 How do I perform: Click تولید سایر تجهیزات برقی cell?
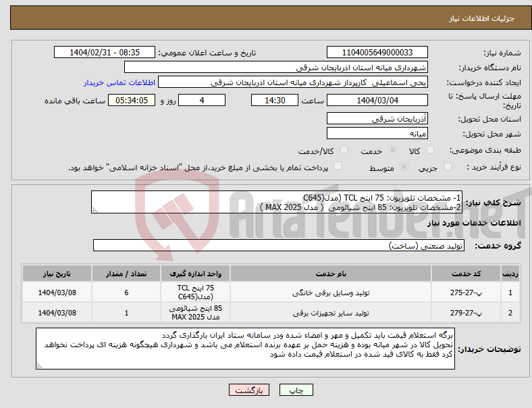[331, 313]
